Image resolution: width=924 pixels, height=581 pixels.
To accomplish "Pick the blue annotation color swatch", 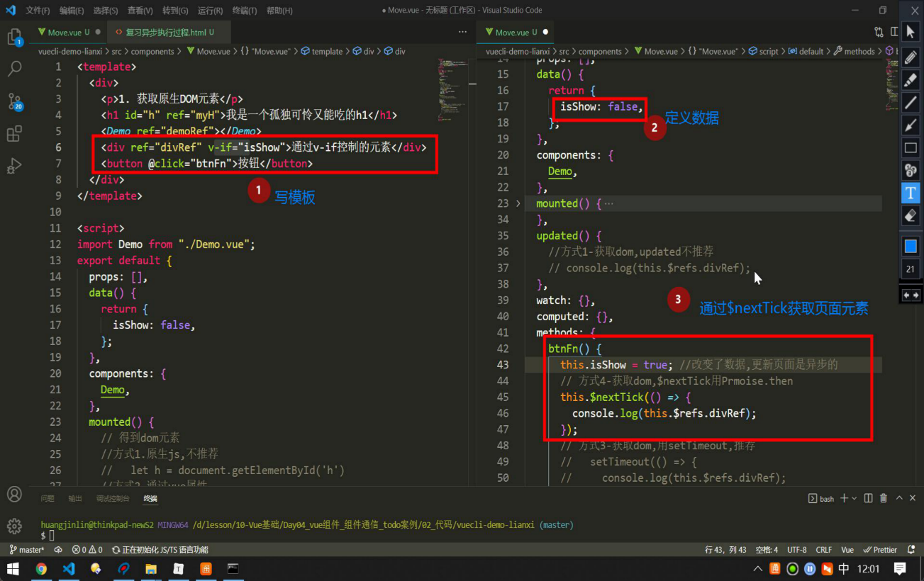I will click(911, 246).
